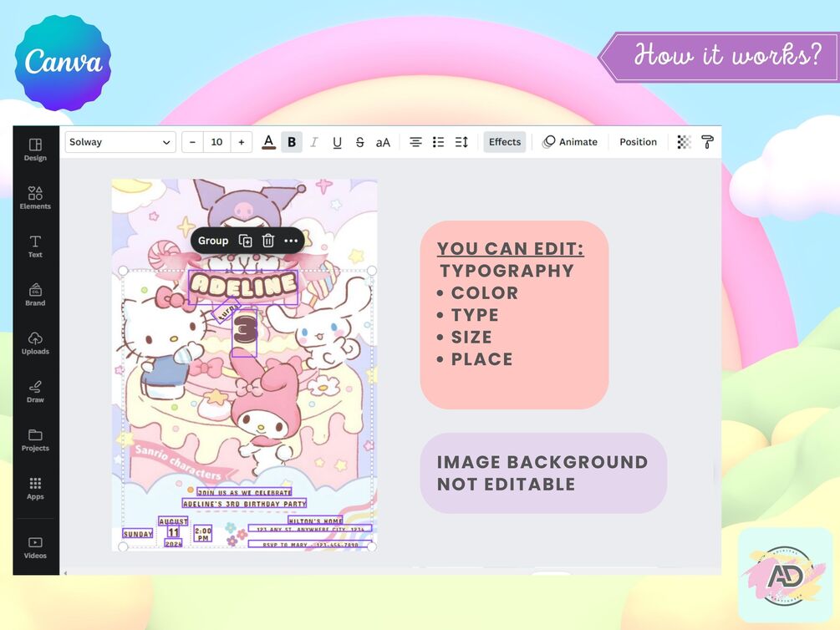The width and height of the screenshot is (840, 630).
Task: Select the 2:00 PM text box
Action: click(x=203, y=534)
